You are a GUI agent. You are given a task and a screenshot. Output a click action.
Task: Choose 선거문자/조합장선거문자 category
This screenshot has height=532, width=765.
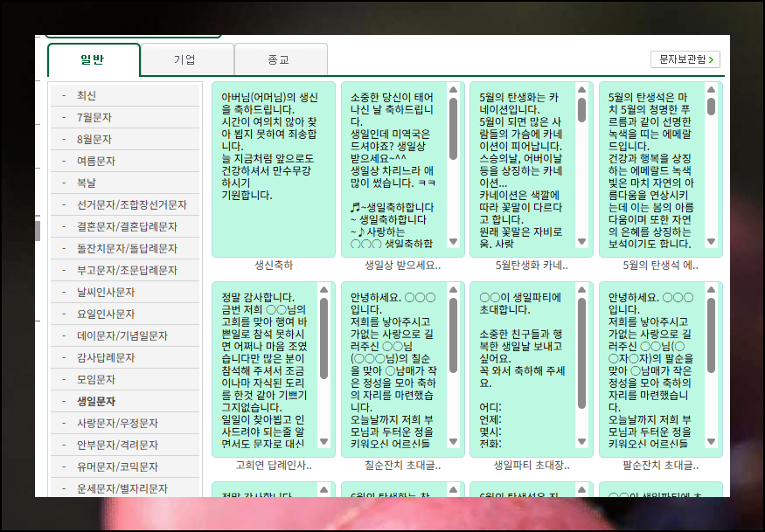tap(125, 204)
